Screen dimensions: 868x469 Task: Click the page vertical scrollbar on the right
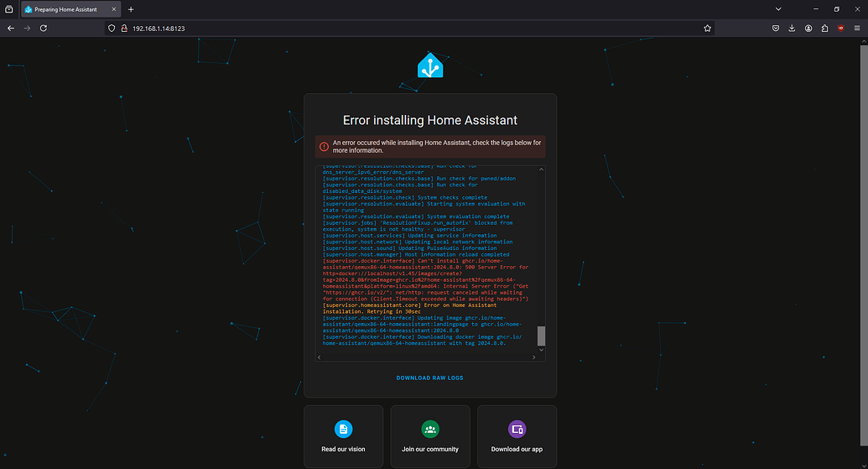[864, 245]
